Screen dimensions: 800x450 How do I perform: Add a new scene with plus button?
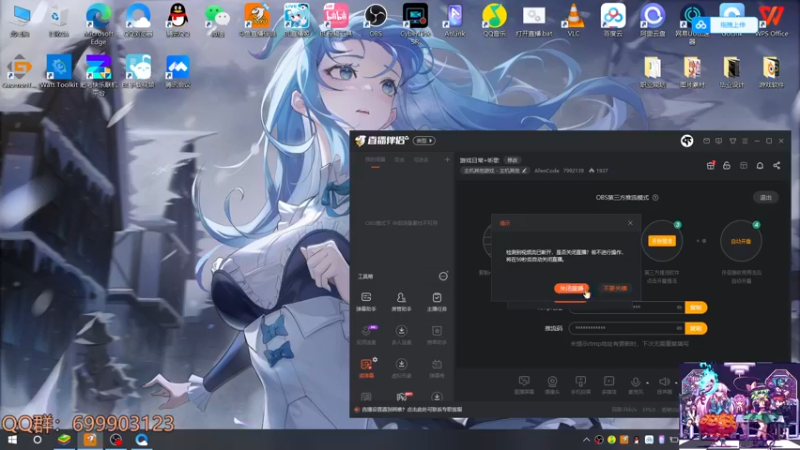coord(447,160)
